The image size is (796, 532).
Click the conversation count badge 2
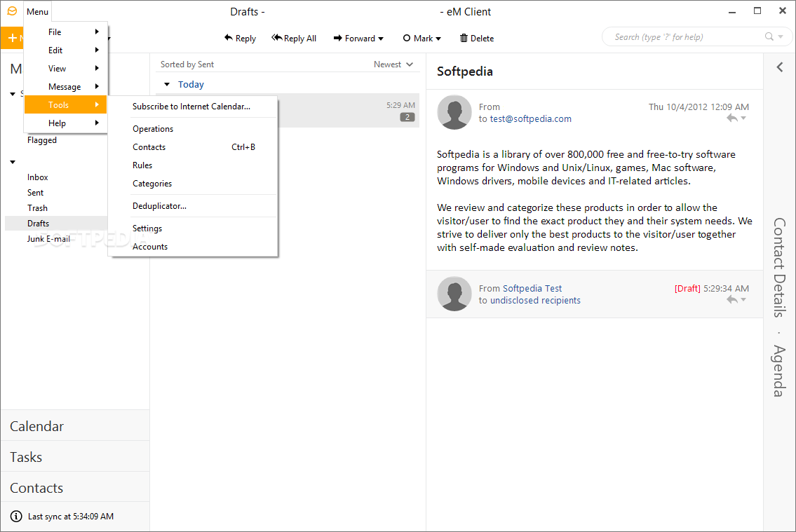(x=407, y=117)
